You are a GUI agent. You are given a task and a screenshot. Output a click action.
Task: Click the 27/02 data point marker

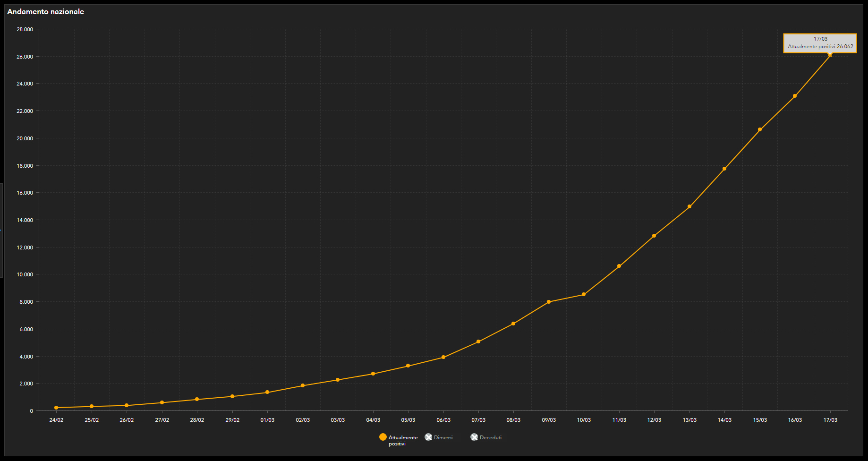(x=162, y=402)
